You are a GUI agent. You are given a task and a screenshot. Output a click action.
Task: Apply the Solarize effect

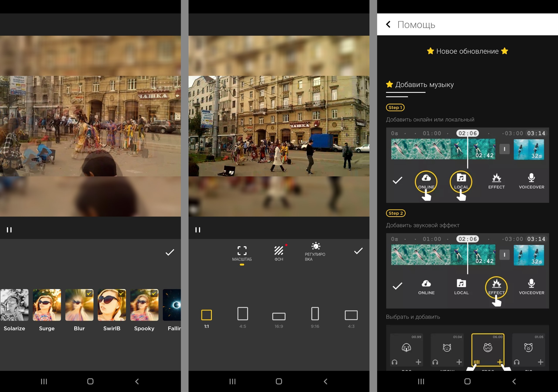(14, 305)
